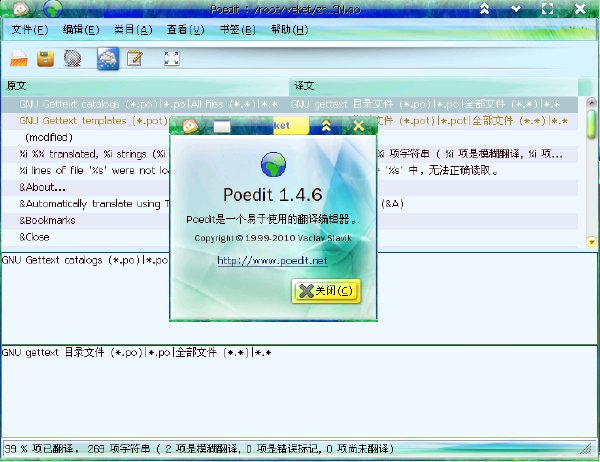Open the comment editor notepad icon
This screenshot has width=600, height=462.
point(135,59)
